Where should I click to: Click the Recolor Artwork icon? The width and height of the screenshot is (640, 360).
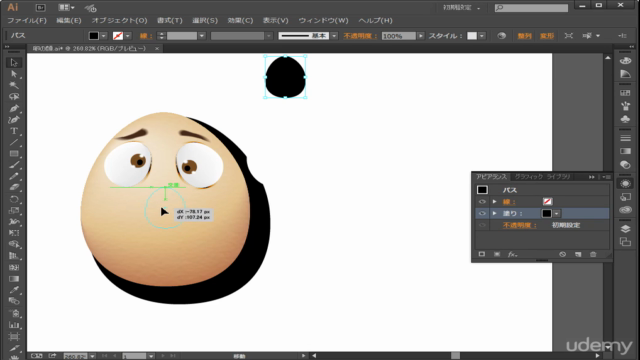pyautogui.click(x=502, y=36)
